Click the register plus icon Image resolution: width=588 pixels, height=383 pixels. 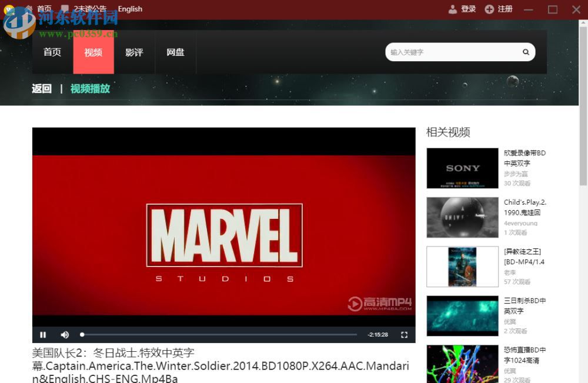click(489, 9)
